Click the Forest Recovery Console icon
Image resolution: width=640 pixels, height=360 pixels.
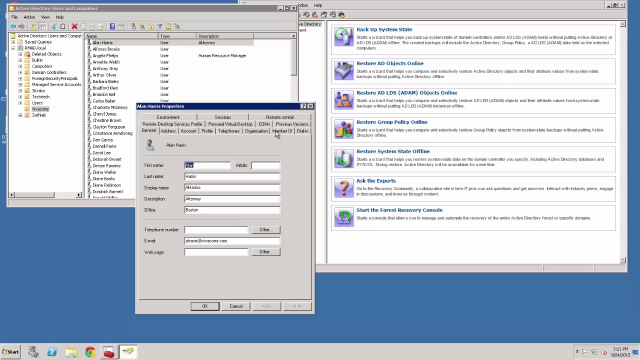[344, 218]
